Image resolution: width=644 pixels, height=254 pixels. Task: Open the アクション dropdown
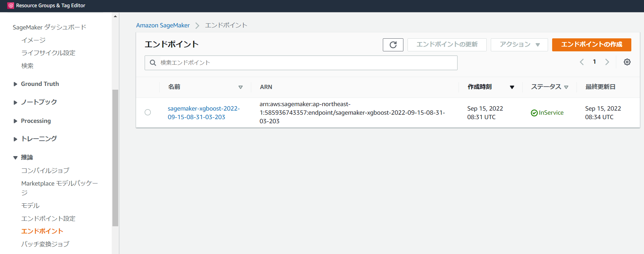pyautogui.click(x=519, y=45)
